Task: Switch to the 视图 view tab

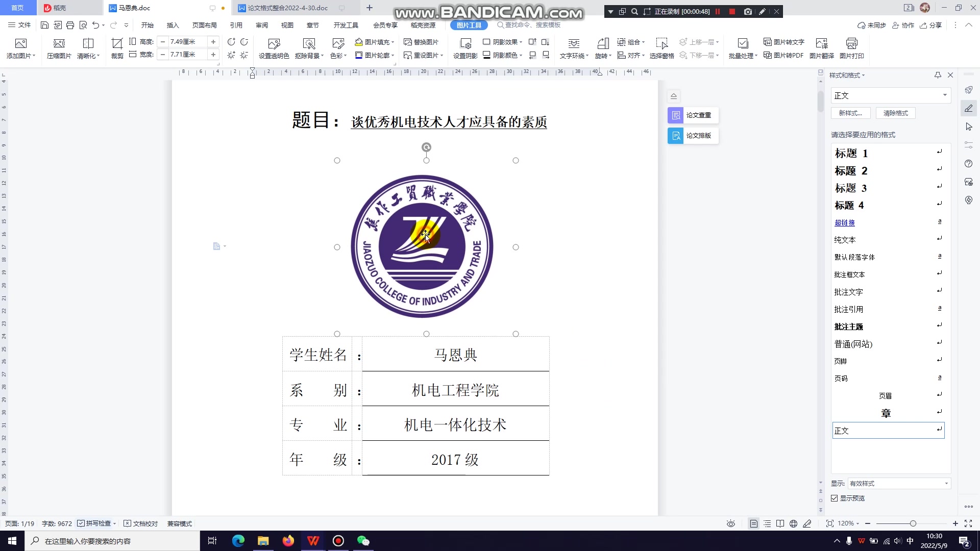Action: pos(287,25)
